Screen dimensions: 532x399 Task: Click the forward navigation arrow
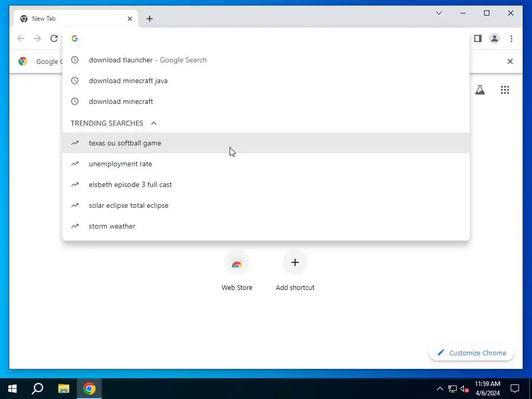(37, 38)
